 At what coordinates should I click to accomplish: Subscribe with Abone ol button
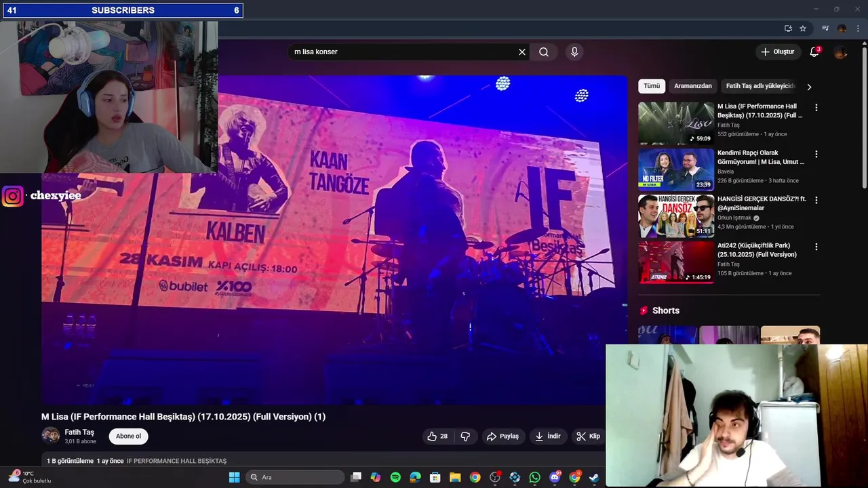pos(128,436)
